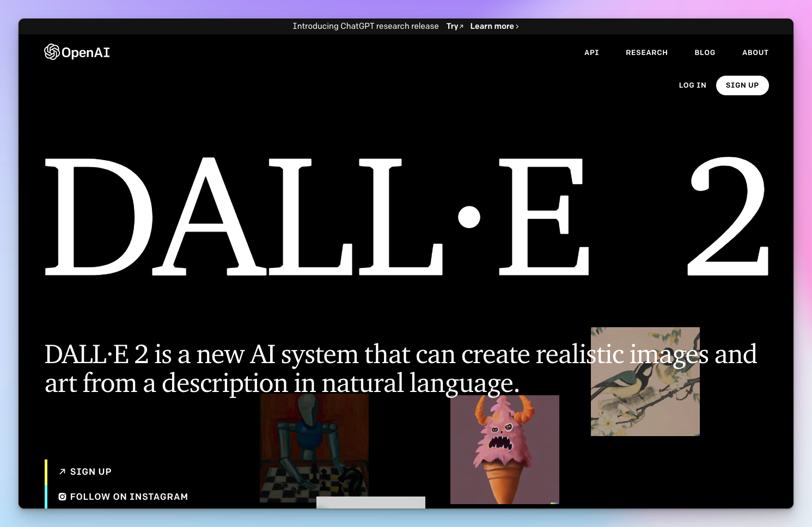Image resolution: width=812 pixels, height=527 pixels.
Task: Click the 'Introducing ChatGPT research release' text
Action: pos(365,26)
